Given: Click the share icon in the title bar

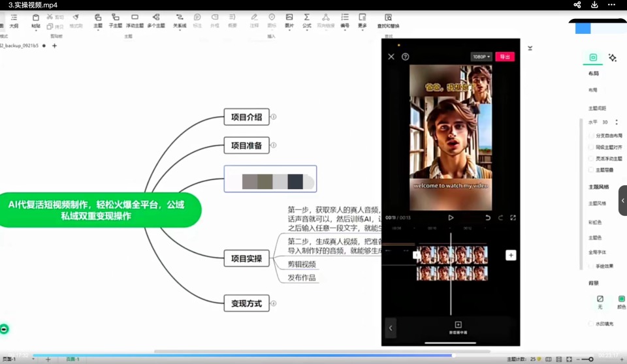Looking at the screenshot, I should [577, 5].
